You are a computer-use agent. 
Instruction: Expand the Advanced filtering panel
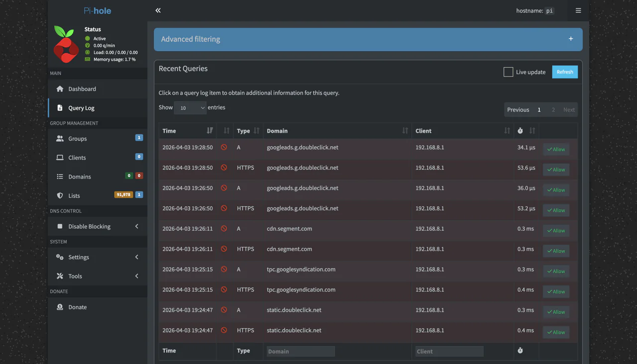tap(368, 39)
